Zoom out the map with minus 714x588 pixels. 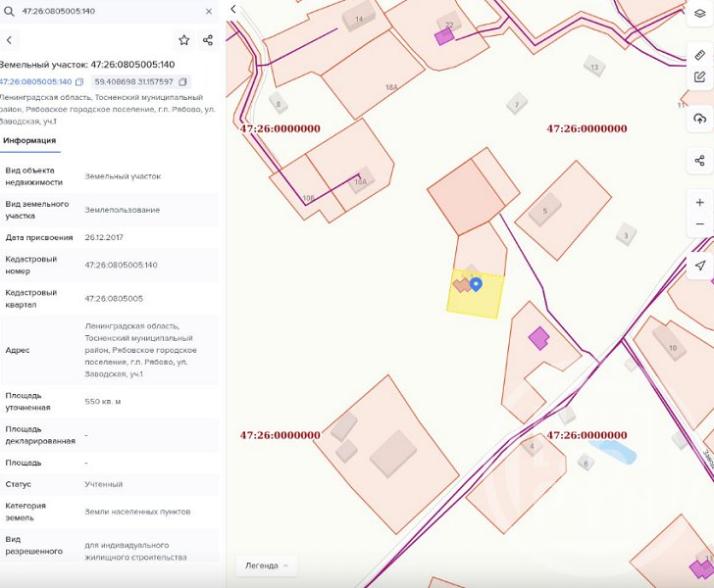[x=700, y=223]
